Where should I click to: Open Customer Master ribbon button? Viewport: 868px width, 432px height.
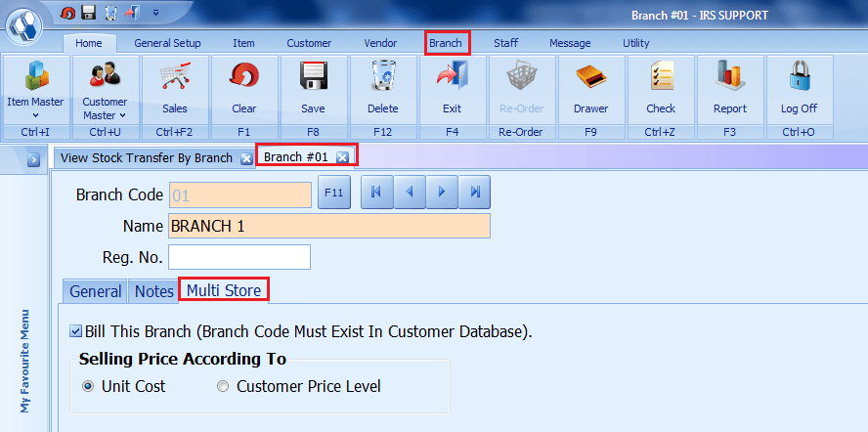tap(106, 89)
